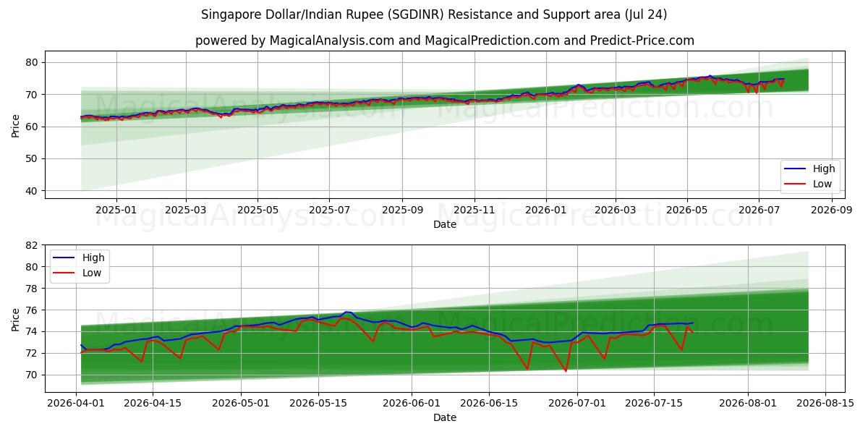
Task: Click the '2026-08-01' tick label on bottom chart
Action: (x=747, y=403)
